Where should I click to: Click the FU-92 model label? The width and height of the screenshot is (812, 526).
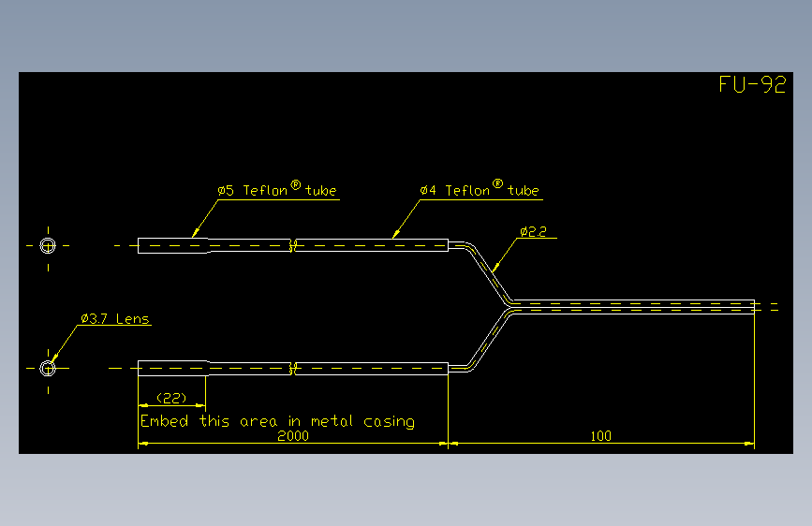pyautogui.click(x=752, y=84)
